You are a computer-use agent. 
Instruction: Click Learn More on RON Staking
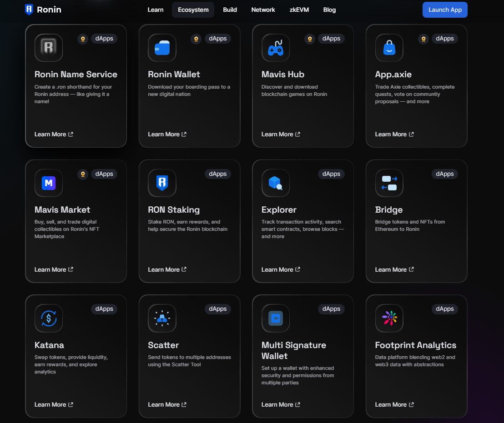167,269
